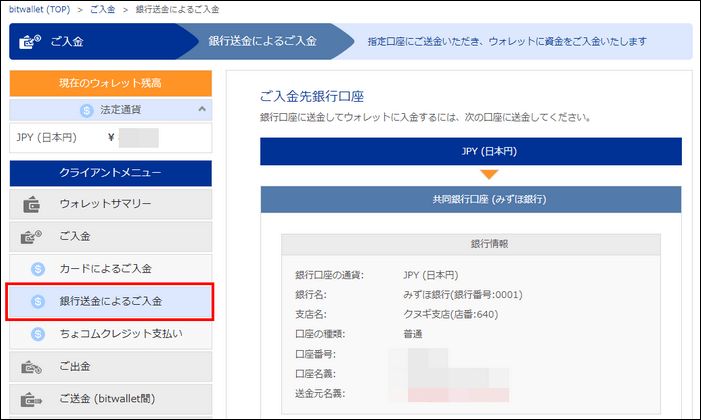This screenshot has height=420, width=701.
Task: Open ウォレットサマリー menu item
Action: coord(110,204)
